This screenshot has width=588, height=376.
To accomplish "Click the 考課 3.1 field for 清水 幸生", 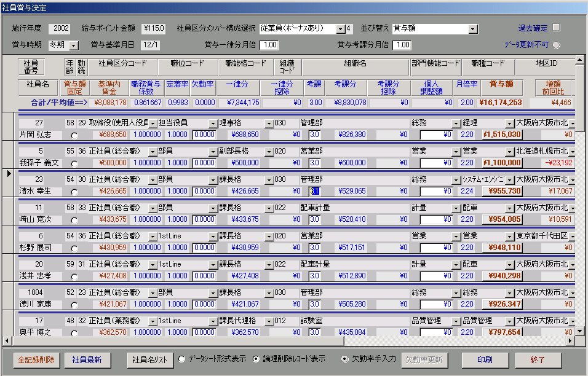I will (314, 191).
